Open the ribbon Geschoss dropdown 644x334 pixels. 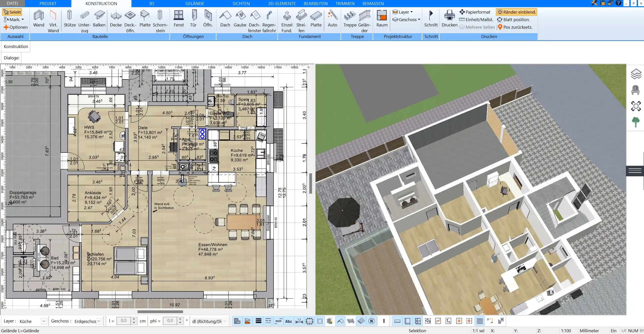(x=406, y=20)
